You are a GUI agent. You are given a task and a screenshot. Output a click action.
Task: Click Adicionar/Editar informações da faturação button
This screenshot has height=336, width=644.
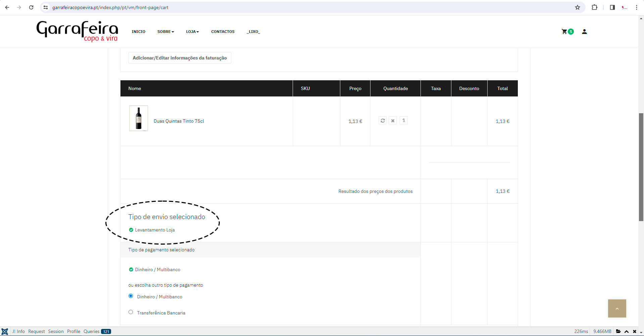180,58
